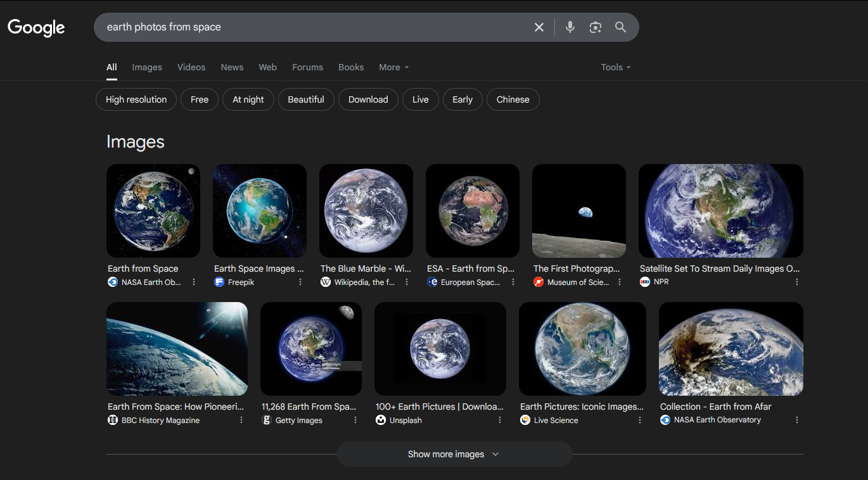Click the Live Science favicon
This screenshot has width=868, height=480.
tap(525, 420)
